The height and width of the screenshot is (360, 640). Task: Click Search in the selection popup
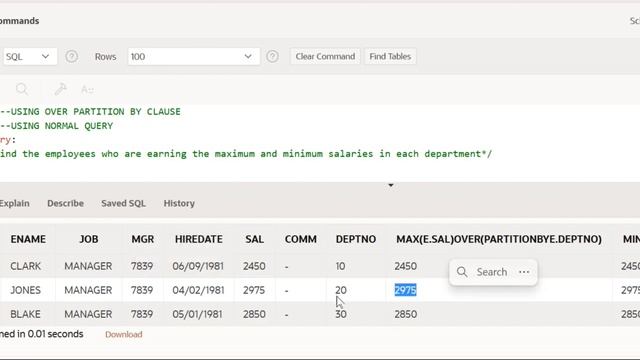click(491, 272)
